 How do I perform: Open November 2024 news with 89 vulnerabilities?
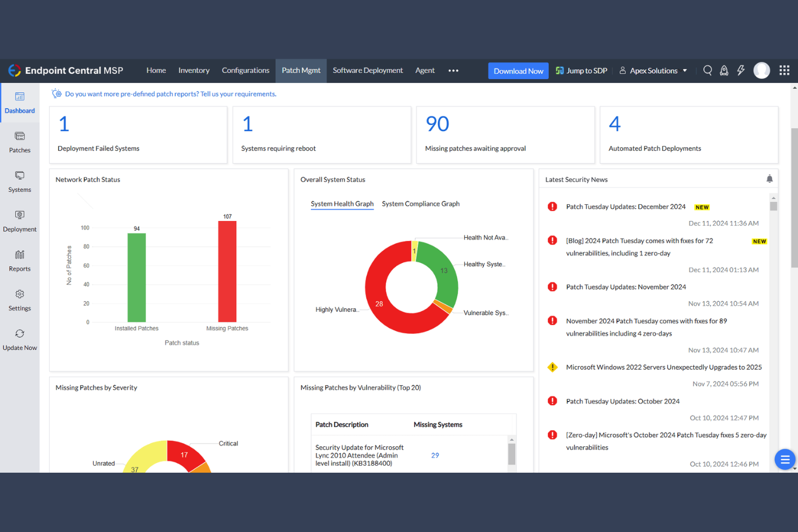click(646, 327)
